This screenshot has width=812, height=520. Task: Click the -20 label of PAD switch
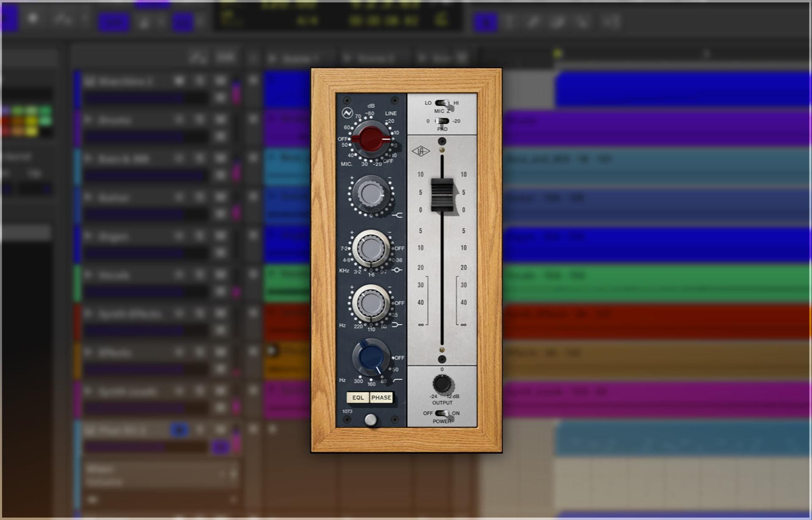[x=456, y=121]
